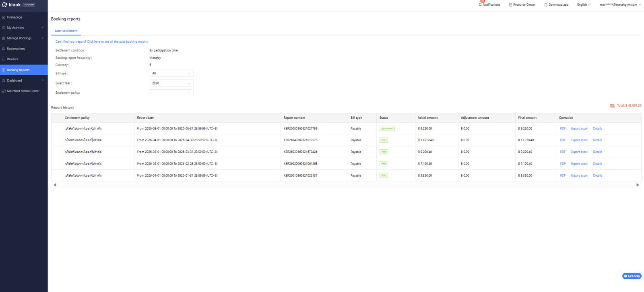This screenshot has height=292, width=644.
Task: Click the initial amount ฿ 13,070.40
Action: (426, 140)
